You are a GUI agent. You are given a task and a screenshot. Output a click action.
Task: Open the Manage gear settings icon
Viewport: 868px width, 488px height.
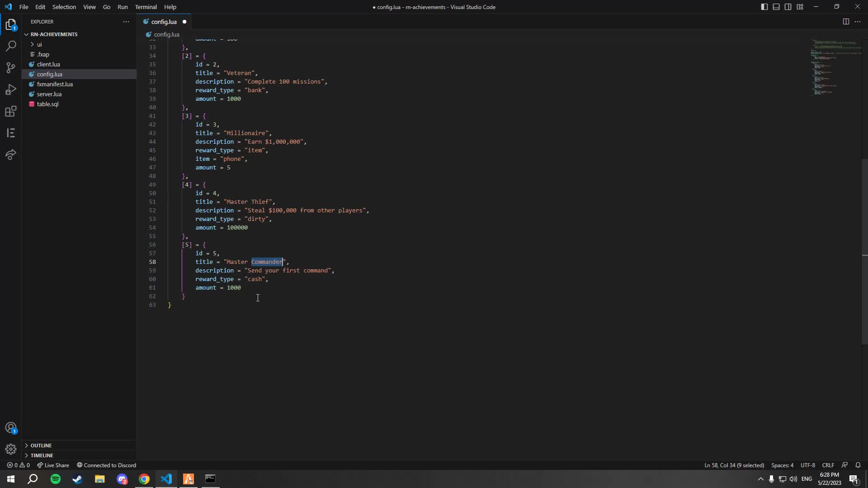click(11, 449)
